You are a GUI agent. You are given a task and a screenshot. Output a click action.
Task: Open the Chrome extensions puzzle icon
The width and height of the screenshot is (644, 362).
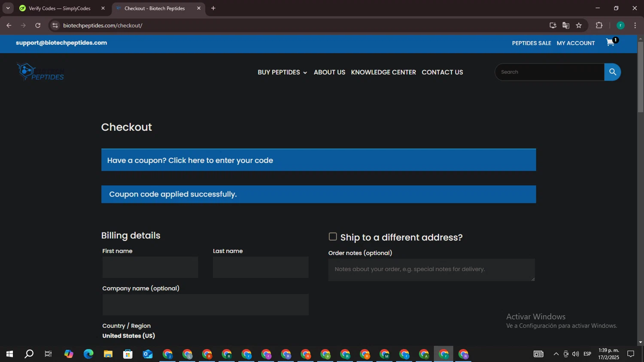point(599,25)
